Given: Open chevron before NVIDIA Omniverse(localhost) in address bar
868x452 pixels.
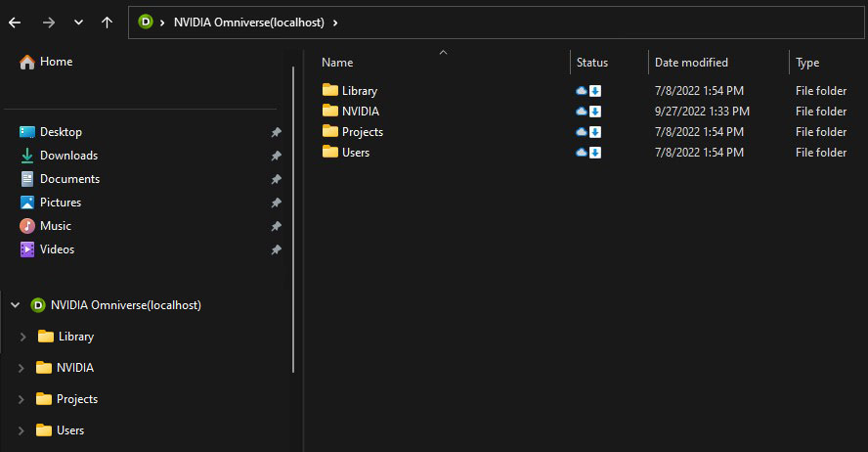Looking at the screenshot, I should [x=162, y=23].
